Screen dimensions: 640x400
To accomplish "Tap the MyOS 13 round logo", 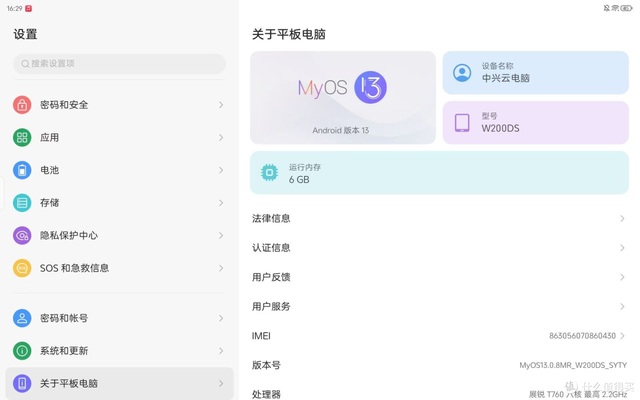I will point(370,87).
